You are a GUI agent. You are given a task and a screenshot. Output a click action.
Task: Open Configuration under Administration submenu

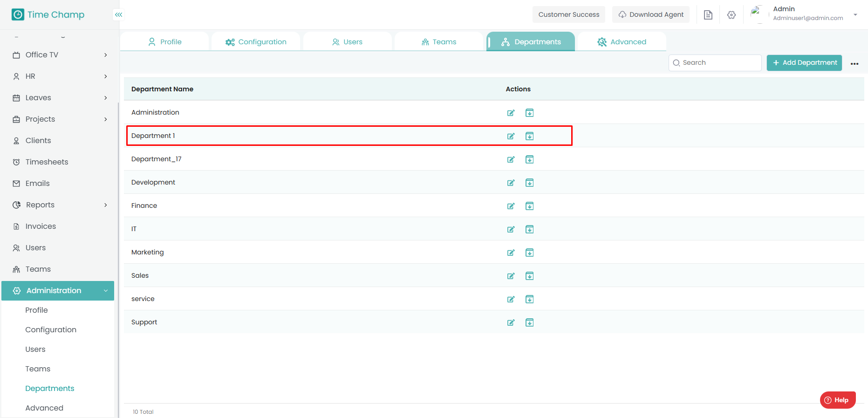click(51, 330)
